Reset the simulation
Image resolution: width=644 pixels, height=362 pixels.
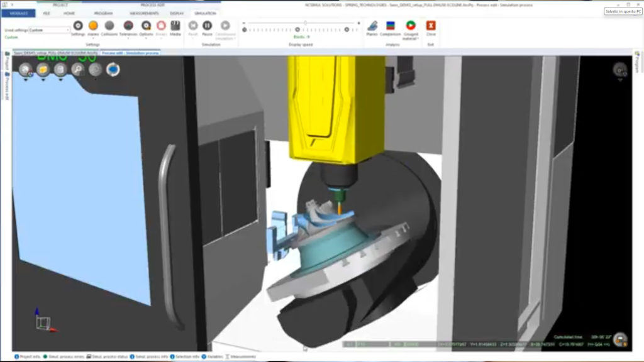(193, 26)
